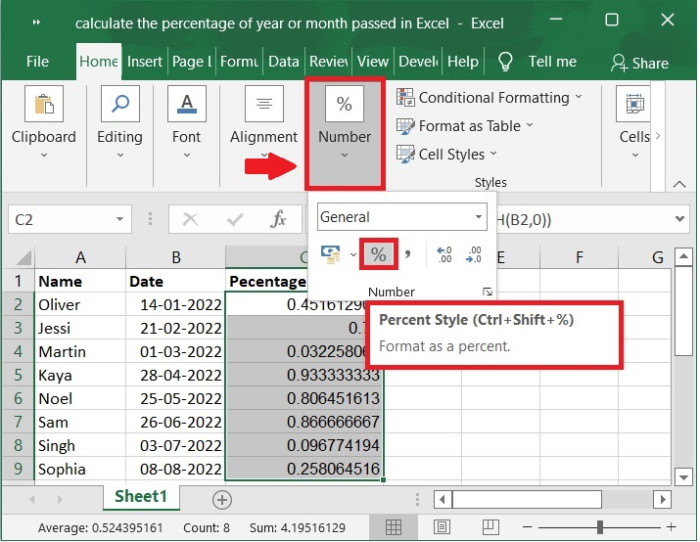
Task: Open accounting format currency dropdown arrow
Action: tap(353, 254)
